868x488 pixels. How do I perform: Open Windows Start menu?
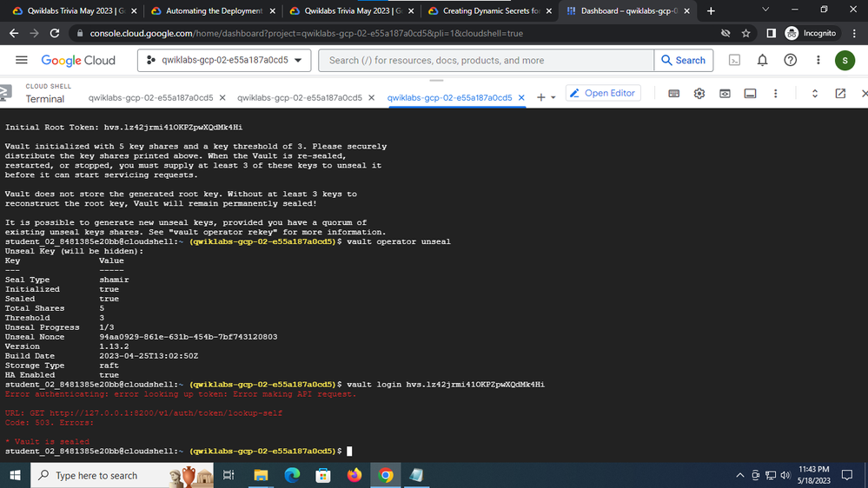(x=15, y=475)
